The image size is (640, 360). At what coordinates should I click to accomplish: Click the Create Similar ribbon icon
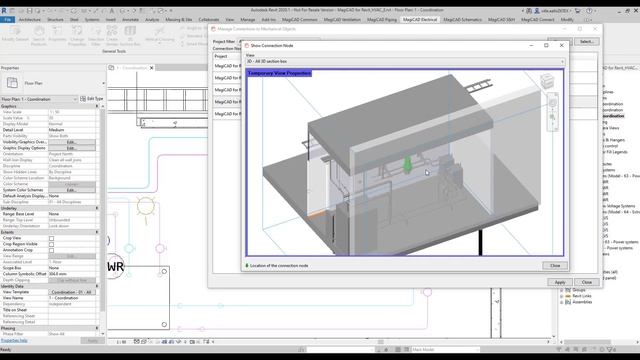pos(112,31)
